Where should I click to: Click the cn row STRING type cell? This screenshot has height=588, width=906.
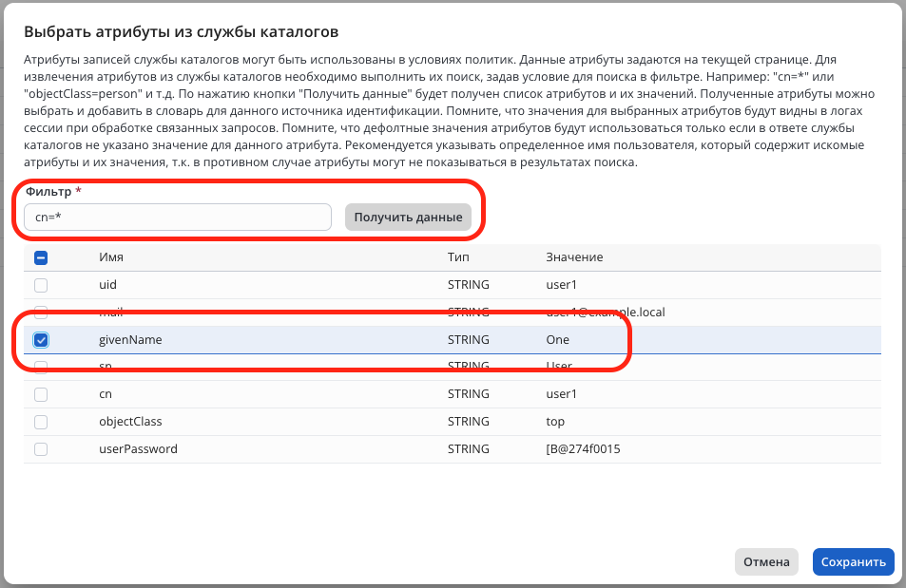tap(468, 394)
